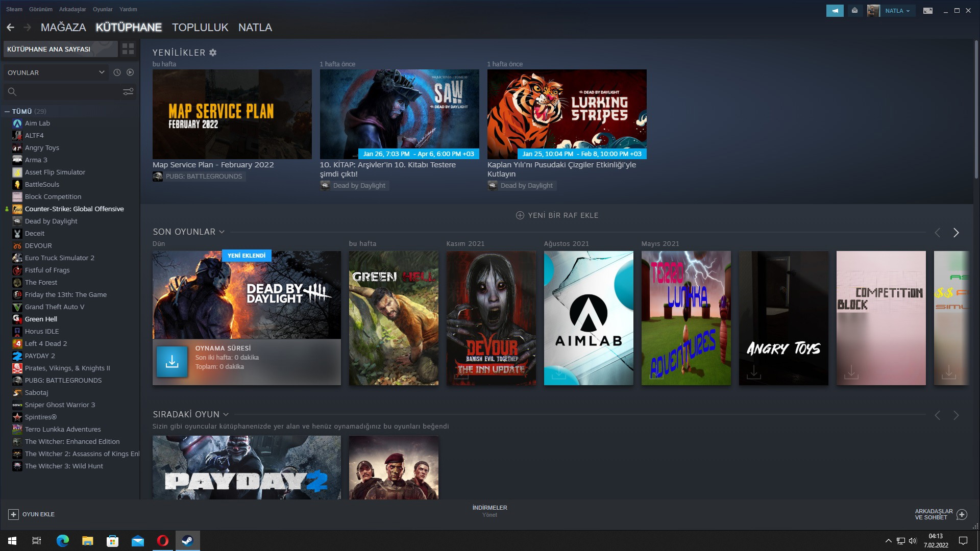
Task: Add new shelf plus icon
Action: 520,215
